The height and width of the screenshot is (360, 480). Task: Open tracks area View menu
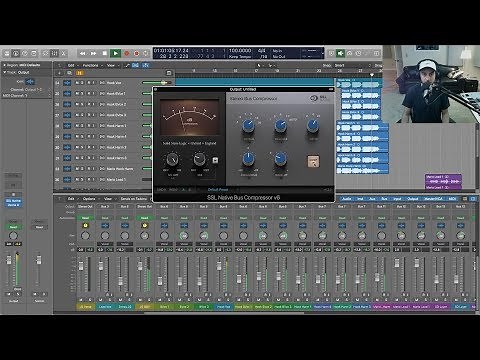(x=111, y=66)
